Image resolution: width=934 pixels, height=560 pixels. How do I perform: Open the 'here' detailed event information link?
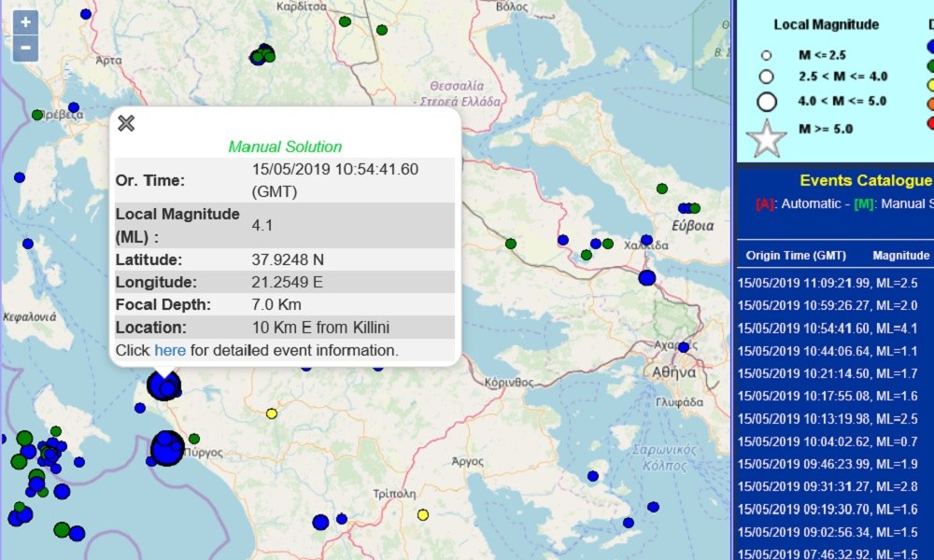[x=170, y=350]
